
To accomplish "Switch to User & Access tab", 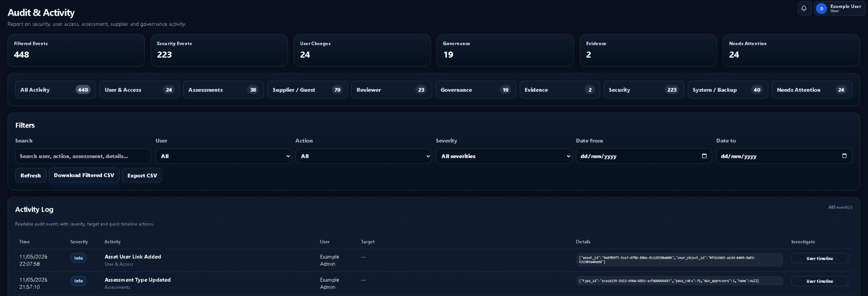I will [139, 90].
